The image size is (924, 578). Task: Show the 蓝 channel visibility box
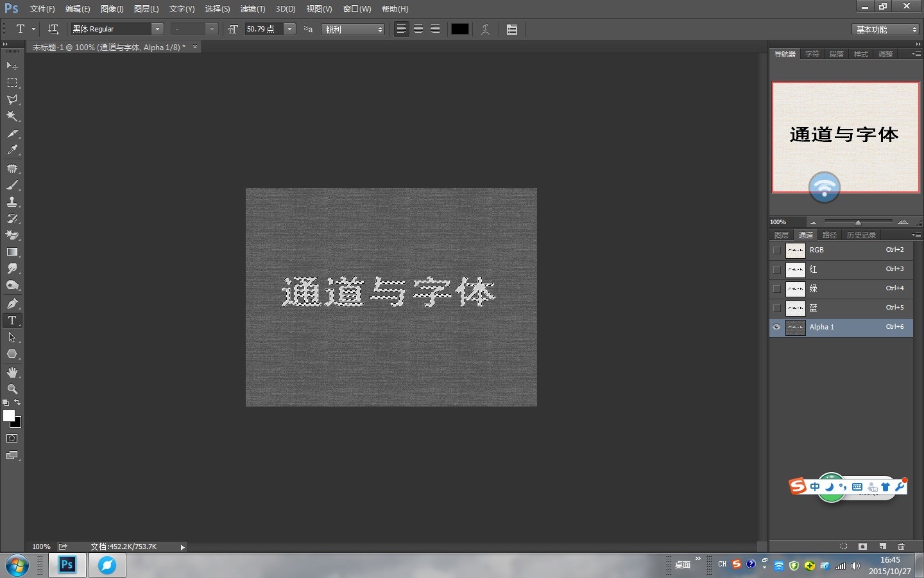pos(777,308)
